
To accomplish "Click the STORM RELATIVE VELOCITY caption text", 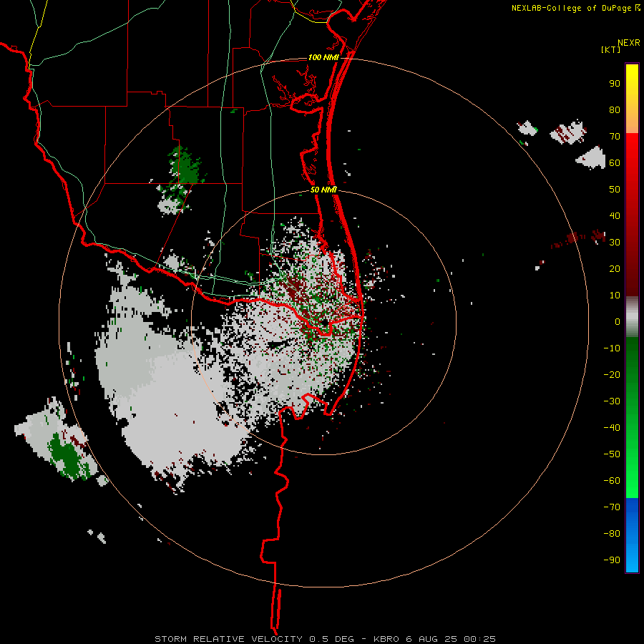I will click(x=228, y=639).
